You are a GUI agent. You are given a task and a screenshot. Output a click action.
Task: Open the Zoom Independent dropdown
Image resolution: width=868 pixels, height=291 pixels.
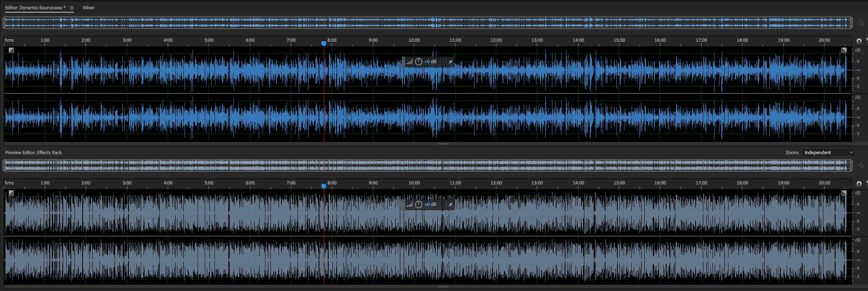point(828,152)
